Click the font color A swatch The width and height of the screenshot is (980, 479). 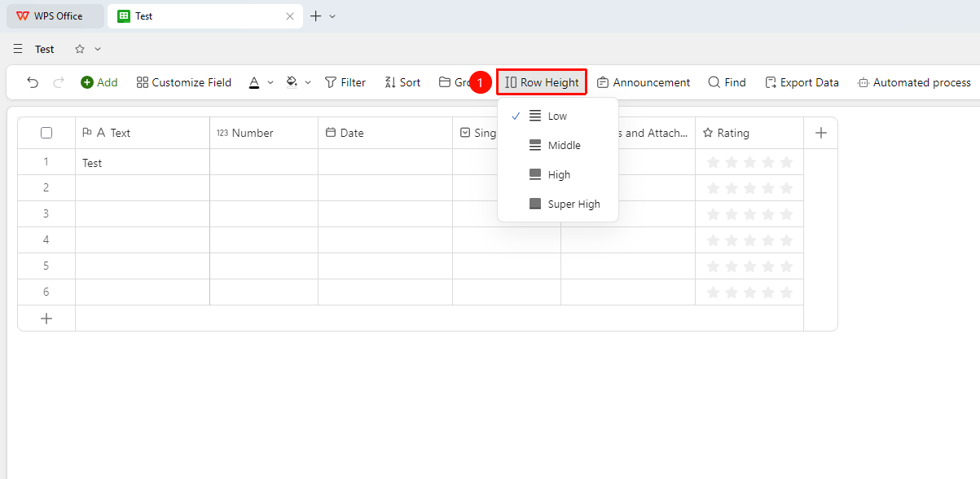[x=254, y=82]
